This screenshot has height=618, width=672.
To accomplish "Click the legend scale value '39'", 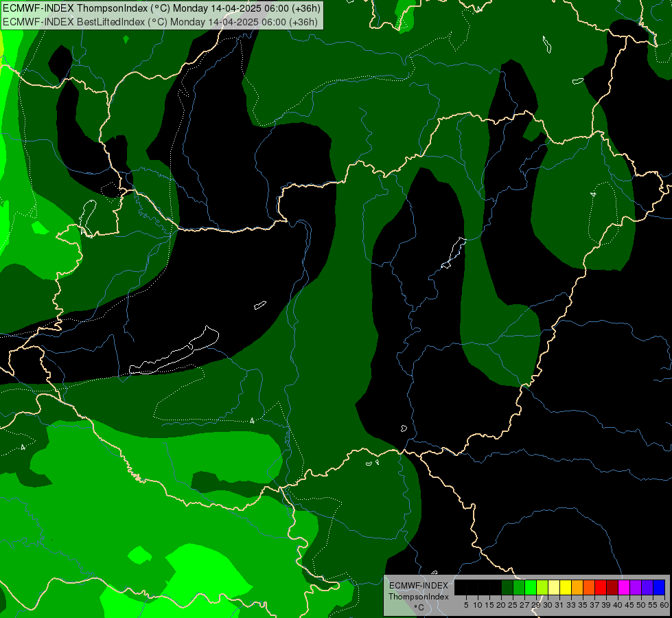I will click(x=606, y=605).
